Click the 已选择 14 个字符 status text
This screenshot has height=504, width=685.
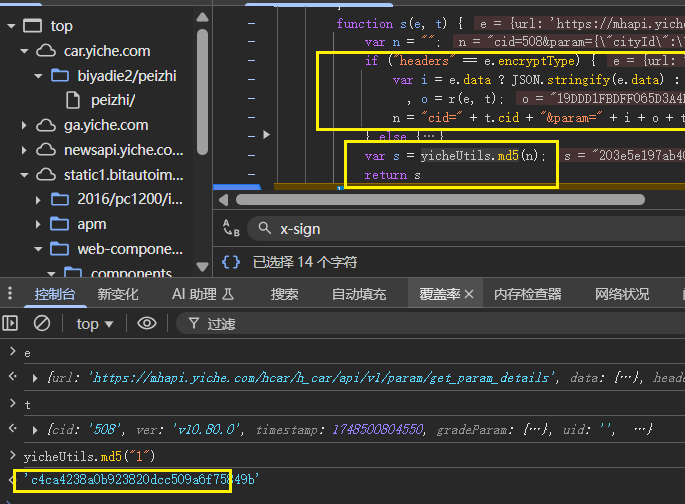coord(305,262)
